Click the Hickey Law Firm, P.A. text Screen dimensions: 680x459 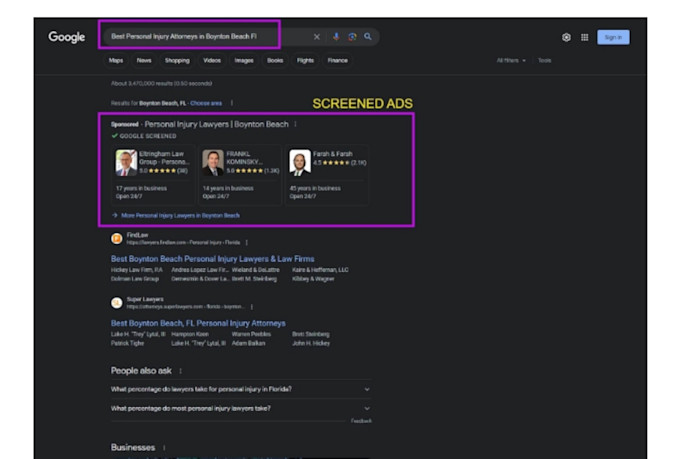[137, 270]
